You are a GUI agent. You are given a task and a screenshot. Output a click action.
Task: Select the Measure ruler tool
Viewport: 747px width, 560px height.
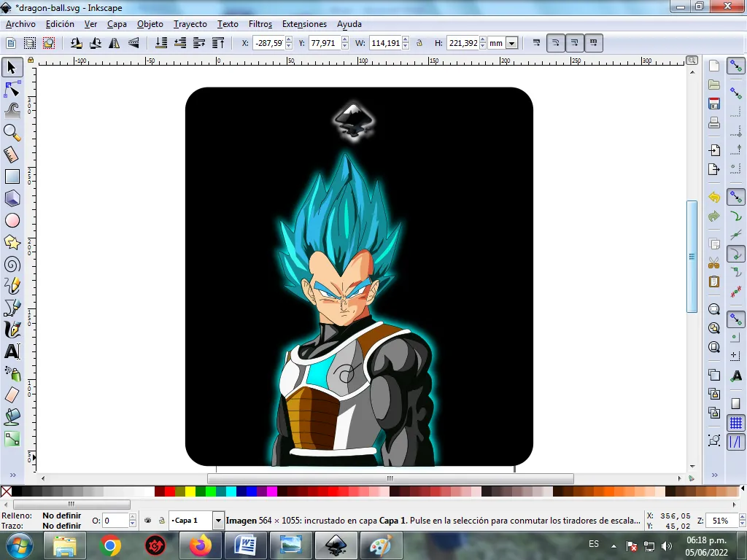(x=12, y=155)
